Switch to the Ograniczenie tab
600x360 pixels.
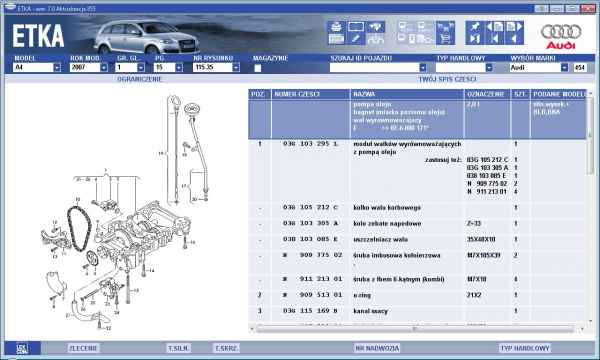139,79
